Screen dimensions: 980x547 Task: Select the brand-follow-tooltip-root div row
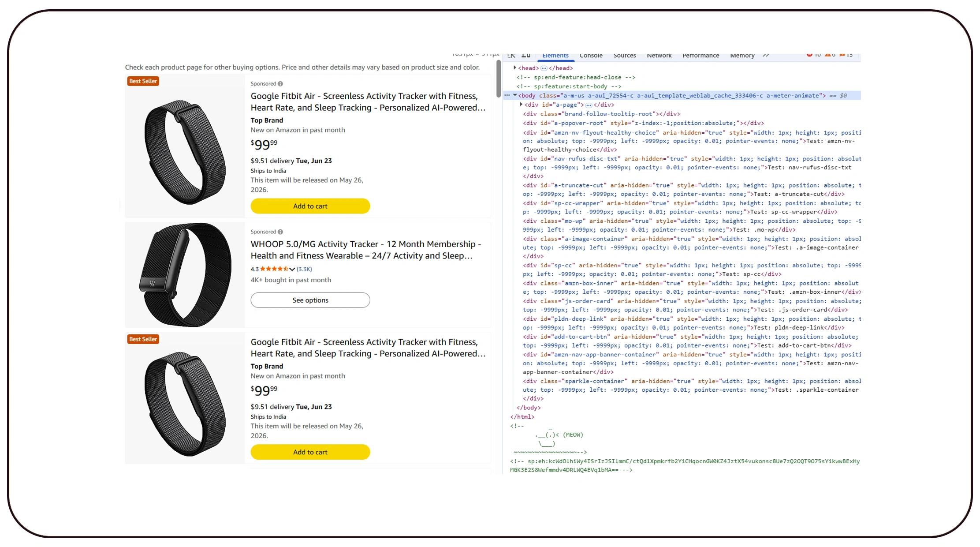[x=602, y=114]
